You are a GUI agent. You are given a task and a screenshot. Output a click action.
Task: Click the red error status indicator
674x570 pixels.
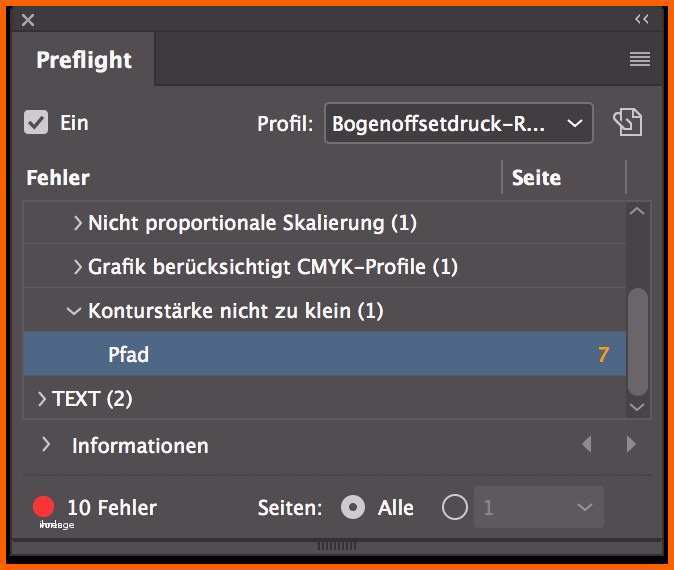(x=43, y=507)
